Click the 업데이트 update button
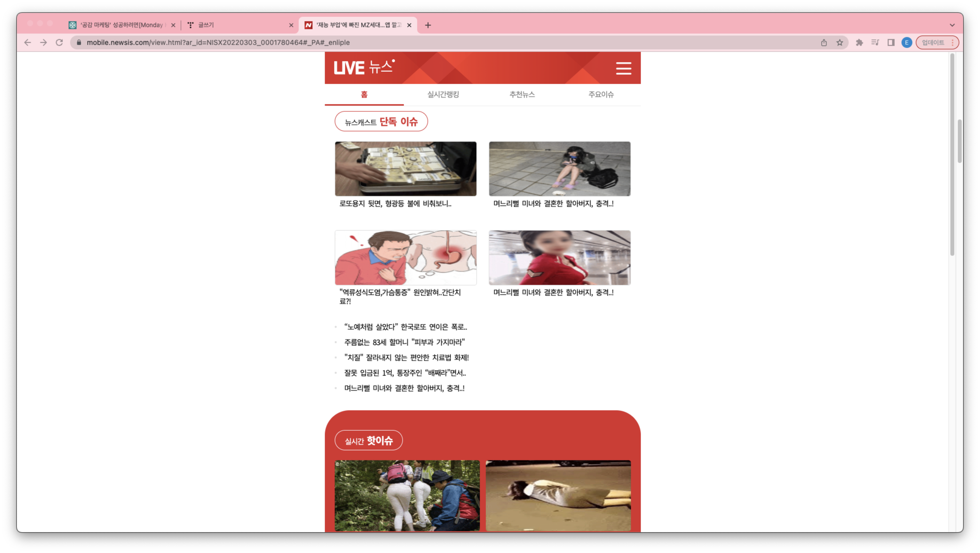 tap(933, 43)
